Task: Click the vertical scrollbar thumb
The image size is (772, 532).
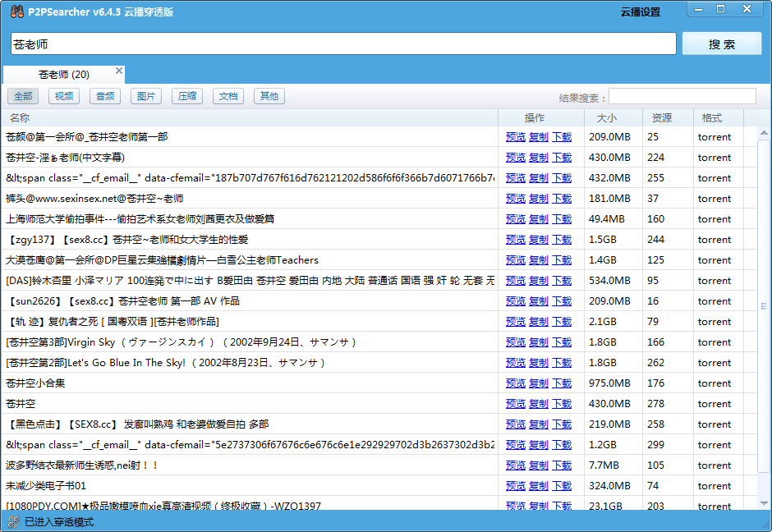Action: click(x=764, y=306)
